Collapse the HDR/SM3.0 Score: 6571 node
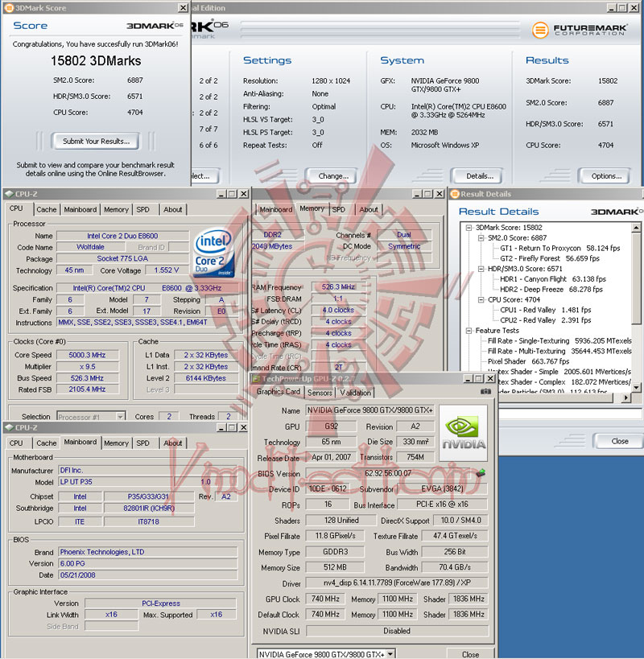This screenshot has height=659, width=644. point(481,269)
